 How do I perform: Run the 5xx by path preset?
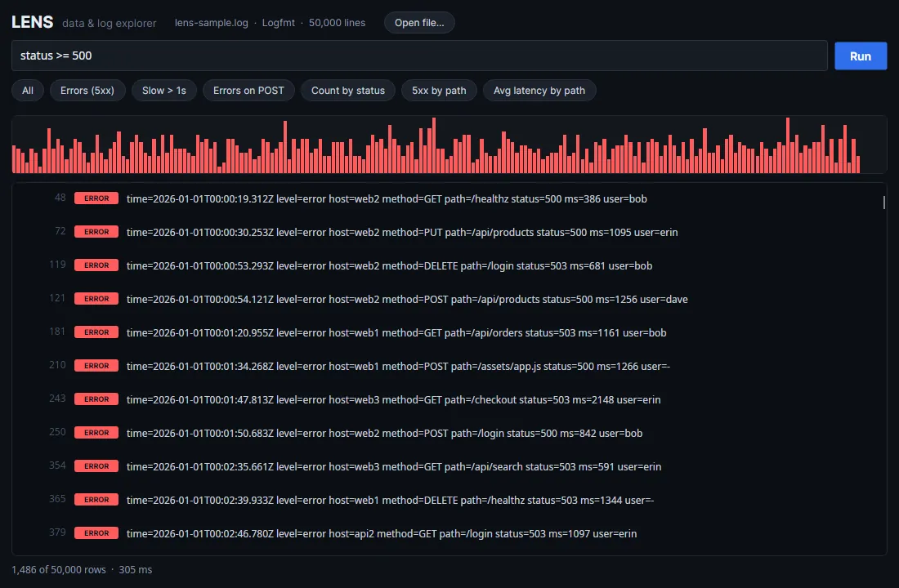[x=439, y=91]
